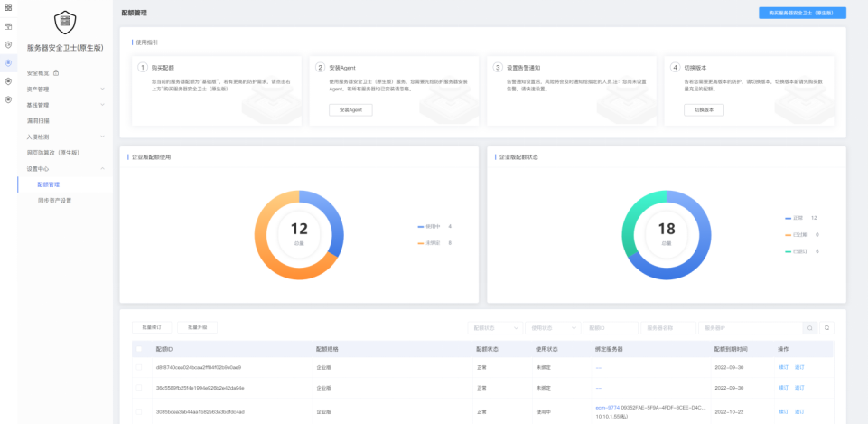Click the green 已退订 legend swatch
Viewport: 868px width, 424px height.
[789, 251]
